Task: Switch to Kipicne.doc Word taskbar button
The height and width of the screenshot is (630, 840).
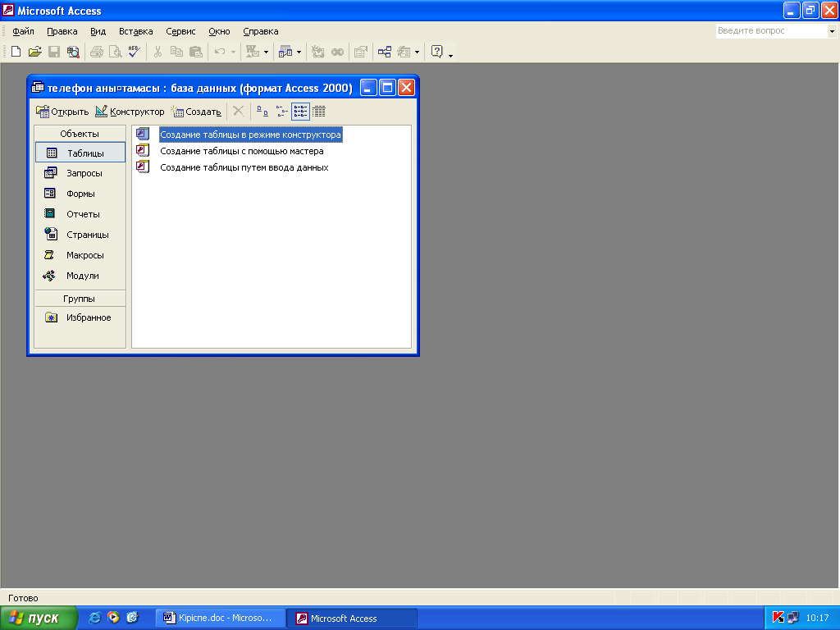Action: (220, 619)
